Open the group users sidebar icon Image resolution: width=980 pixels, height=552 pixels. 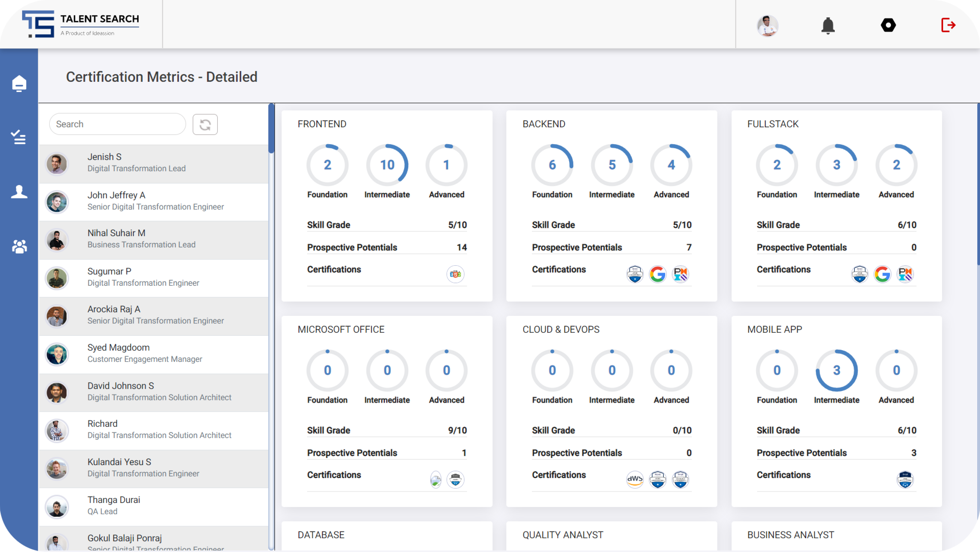(x=19, y=247)
